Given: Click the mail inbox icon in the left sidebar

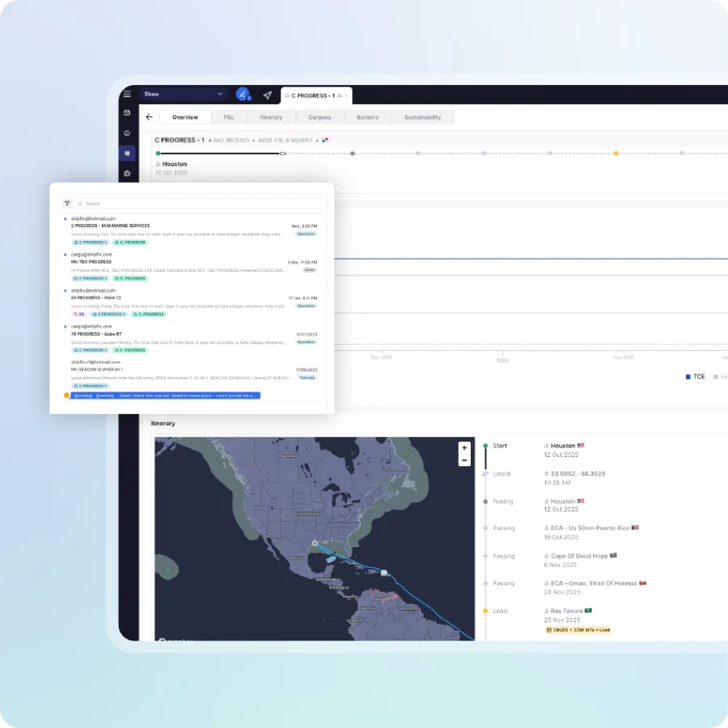Looking at the screenshot, I should coord(127,112).
